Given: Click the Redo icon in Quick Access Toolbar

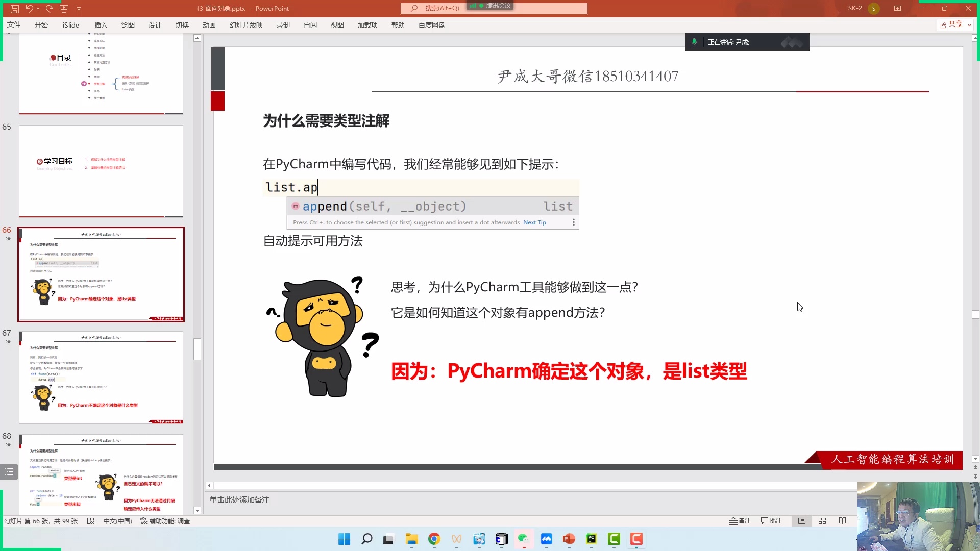Looking at the screenshot, I should pos(50,9).
